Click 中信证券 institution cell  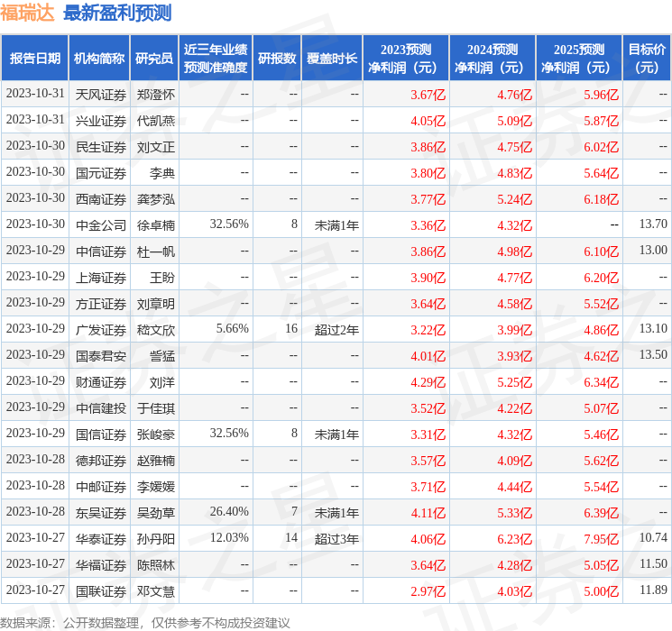(x=101, y=251)
